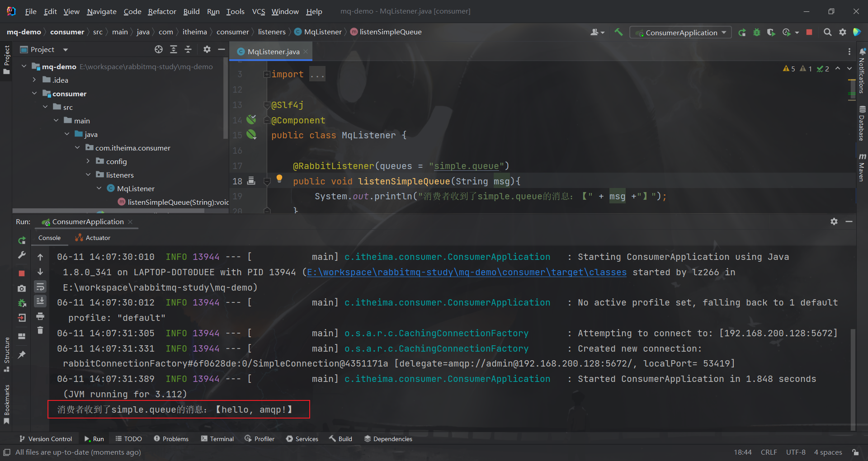
Task: Open the Terminal tool window button
Action: click(x=217, y=439)
